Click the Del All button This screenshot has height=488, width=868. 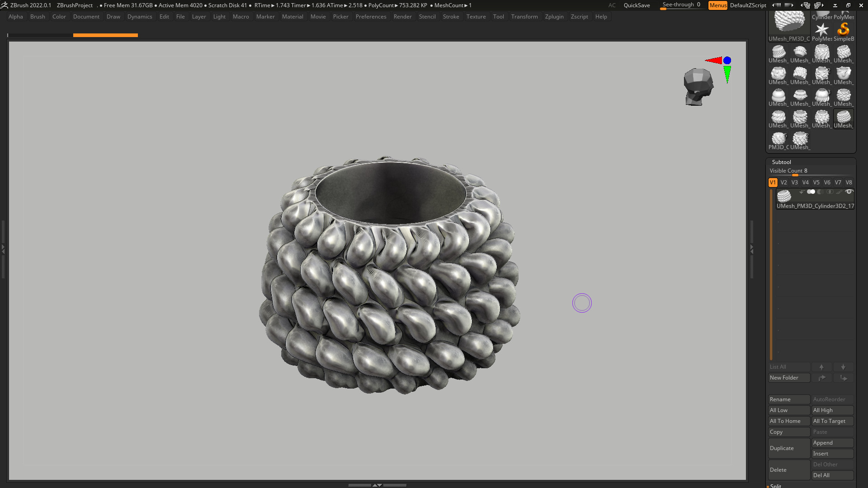point(832,475)
